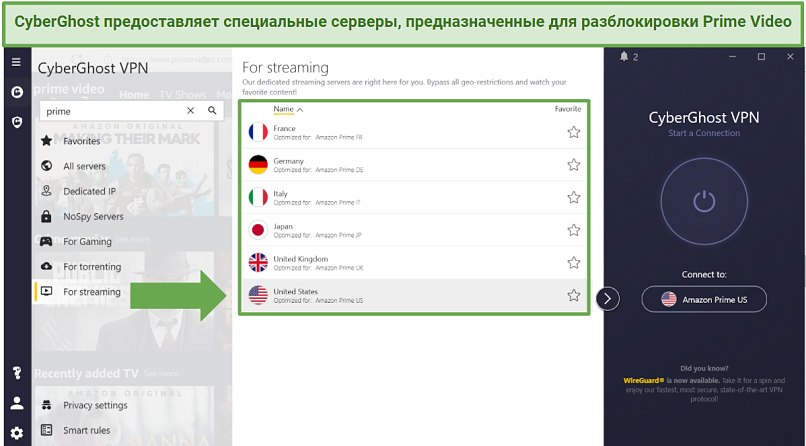The height and width of the screenshot is (446, 806).
Task: Select United States Amazon Prime US row
Action: (x=414, y=295)
